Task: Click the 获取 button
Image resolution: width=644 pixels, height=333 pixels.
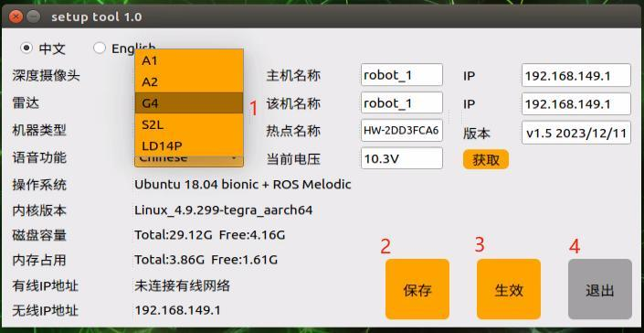Action: click(486, 159)
